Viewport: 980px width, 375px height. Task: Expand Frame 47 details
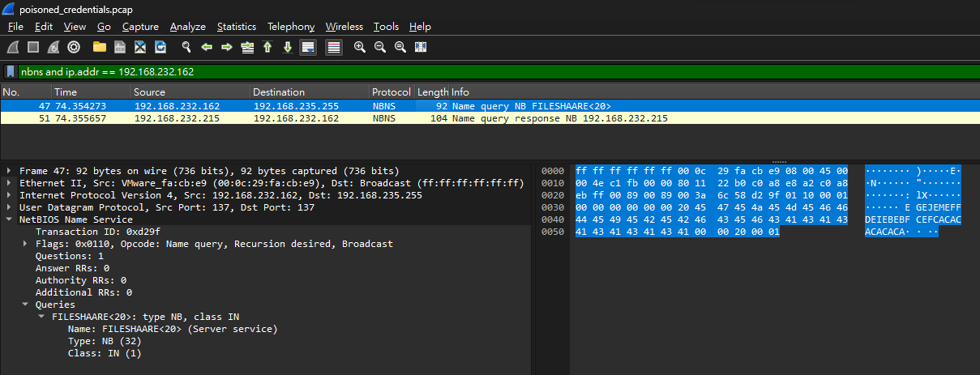[9, 171]
